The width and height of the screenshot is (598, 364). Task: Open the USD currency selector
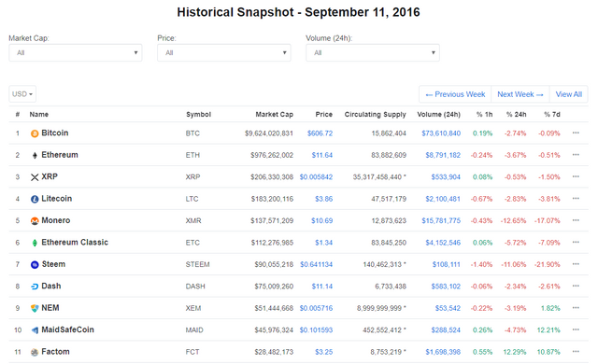tap(22, 94)
